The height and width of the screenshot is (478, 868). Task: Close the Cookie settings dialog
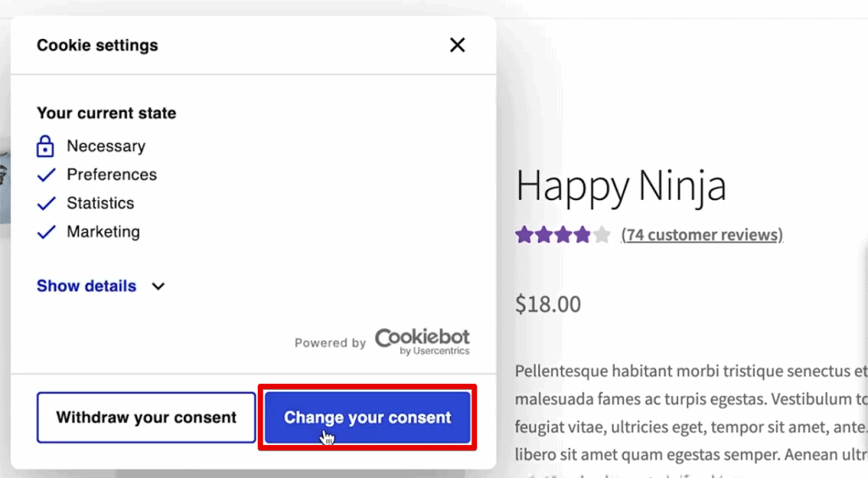coord(457,45)
